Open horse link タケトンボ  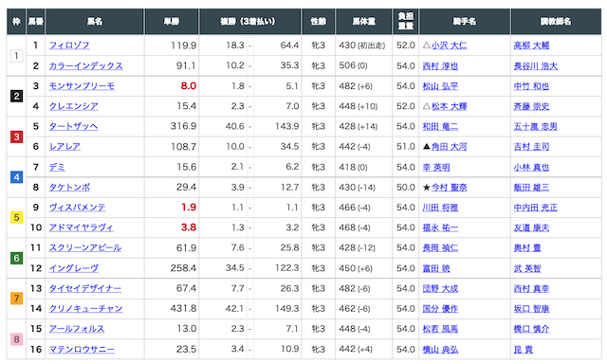click(x=69, y=188)
